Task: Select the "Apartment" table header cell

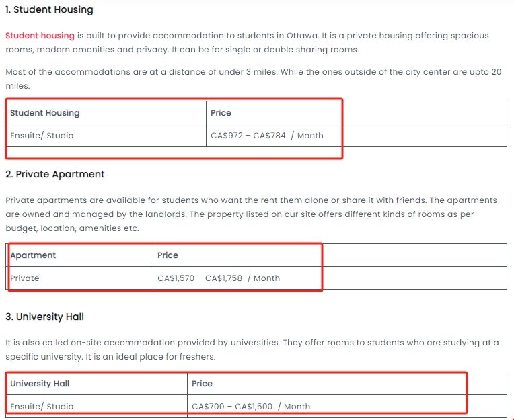Action: click(34, 255)
